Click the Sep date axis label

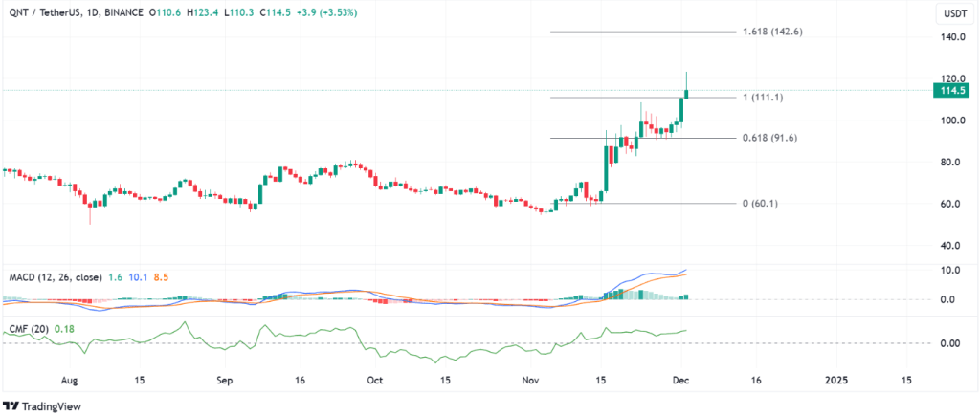(x=225, y=380)
